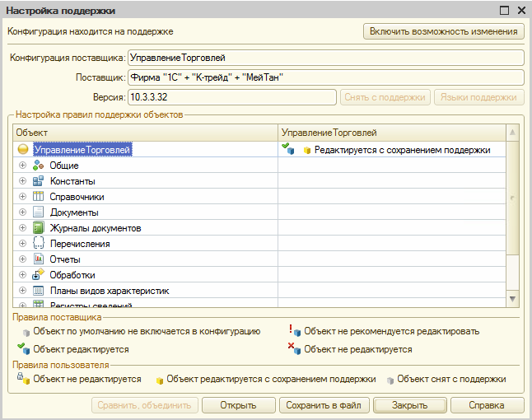Click the Сравнить, объединить button
This screenshot has width=532, height=420.
[145, 405]
